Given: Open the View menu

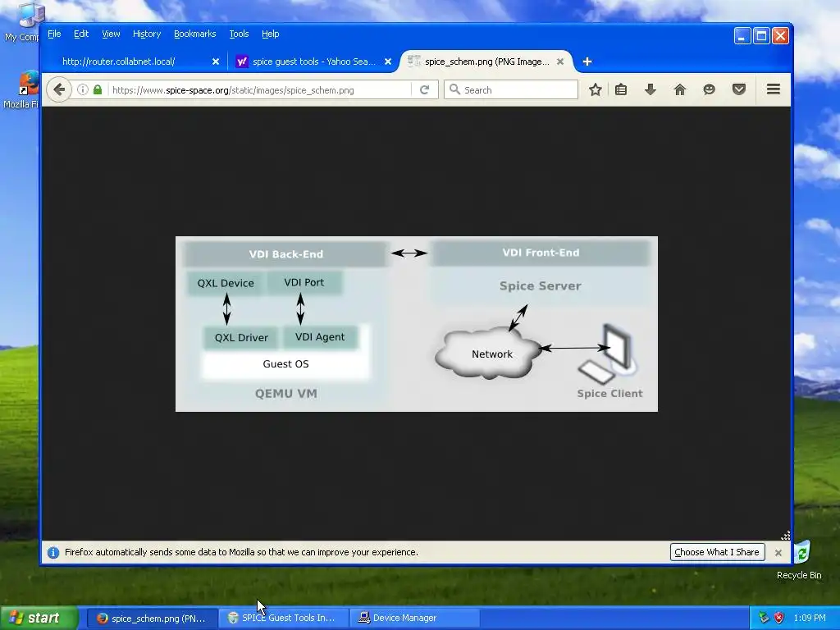Looking at the screenshot, I should [x=111, y=34].
